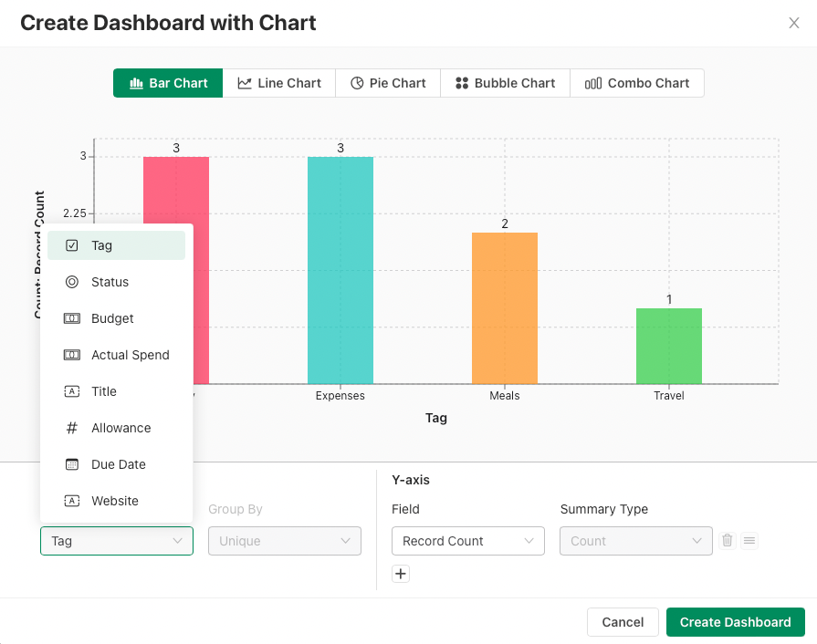Click the 2.25 y-axis tick value
Screen dimensions: 817x644
pos(75,213)
